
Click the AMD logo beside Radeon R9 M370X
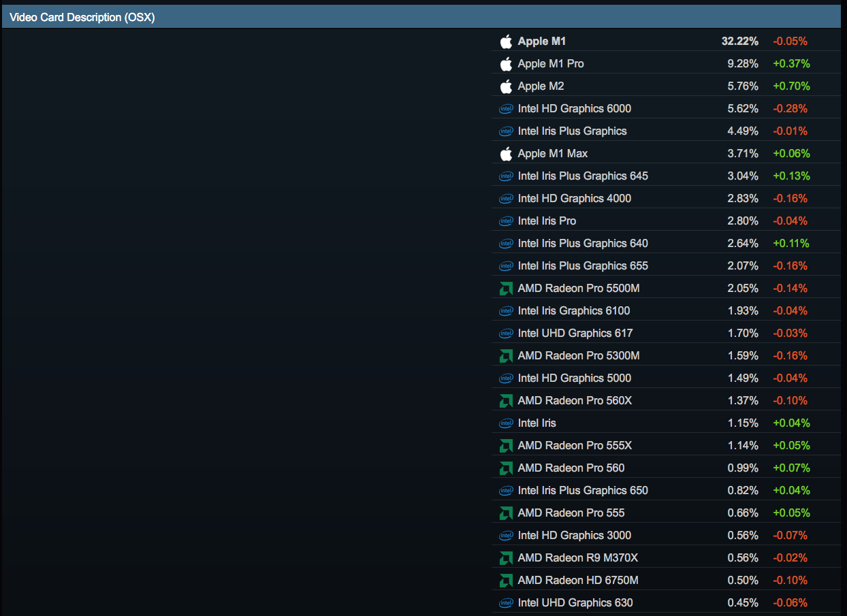pyautogui.click(x=506, y=558)
